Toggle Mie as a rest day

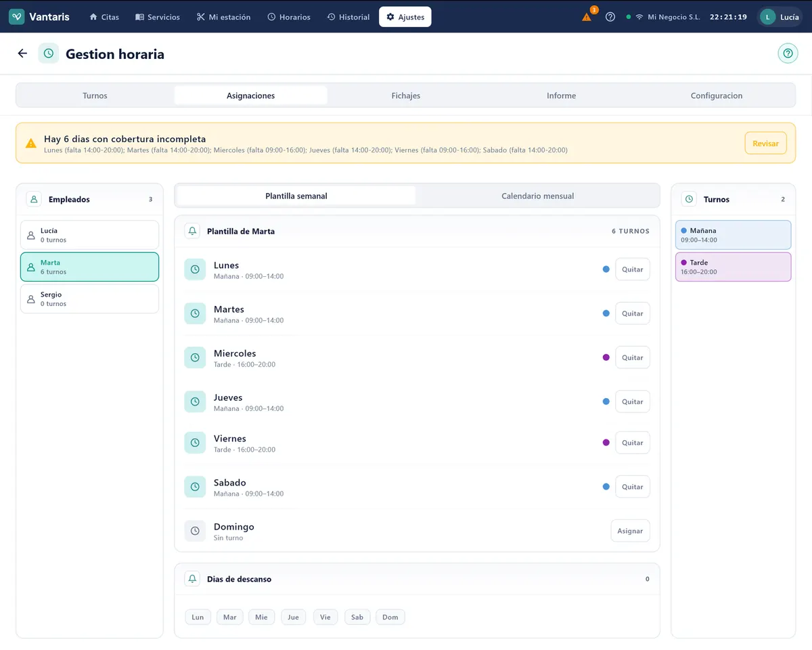point(262,617)
